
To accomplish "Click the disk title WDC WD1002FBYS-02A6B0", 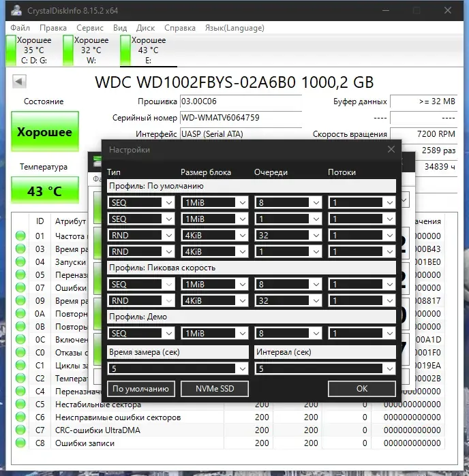I will pos(234,82).
